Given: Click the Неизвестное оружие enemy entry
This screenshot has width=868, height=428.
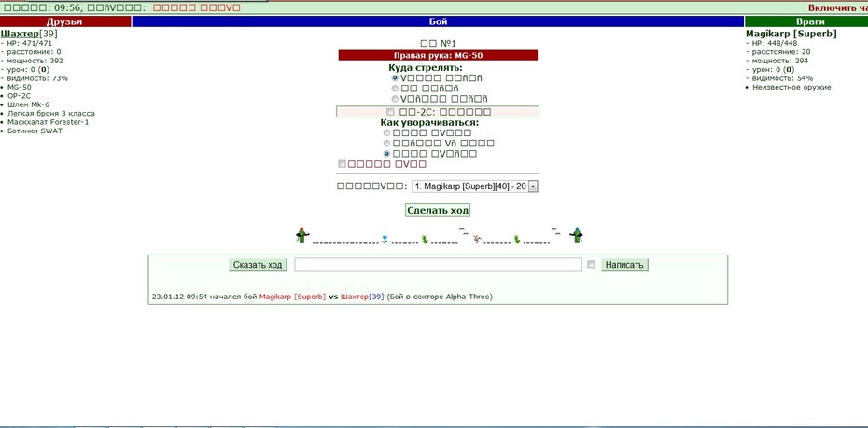Looking at the screenshot, I should pos(791,87).
